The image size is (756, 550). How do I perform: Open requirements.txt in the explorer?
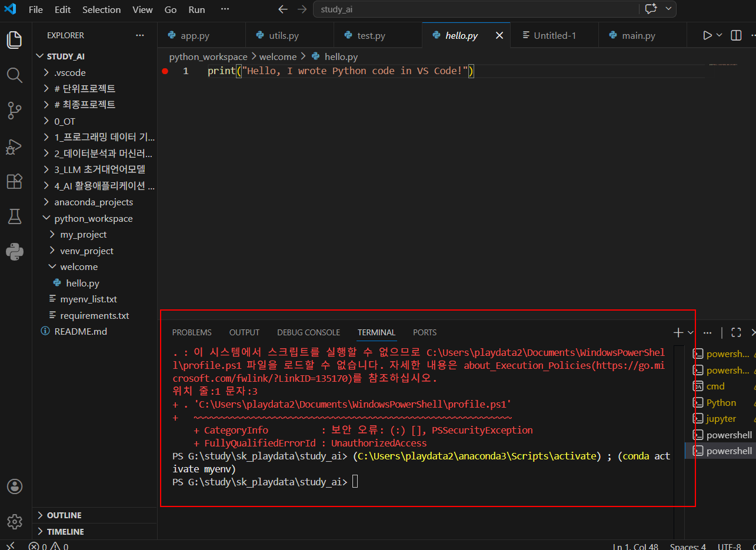[95, 315]
